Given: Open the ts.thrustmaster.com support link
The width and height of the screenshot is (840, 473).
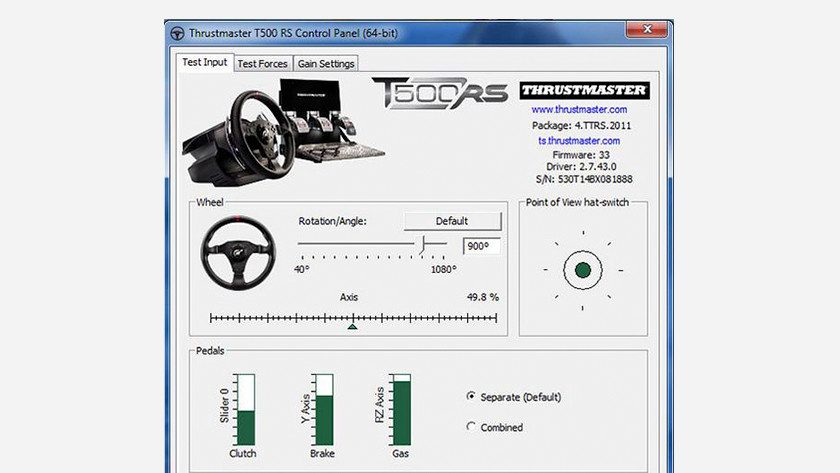Looking at the screenshot, I should click(579, 141).
